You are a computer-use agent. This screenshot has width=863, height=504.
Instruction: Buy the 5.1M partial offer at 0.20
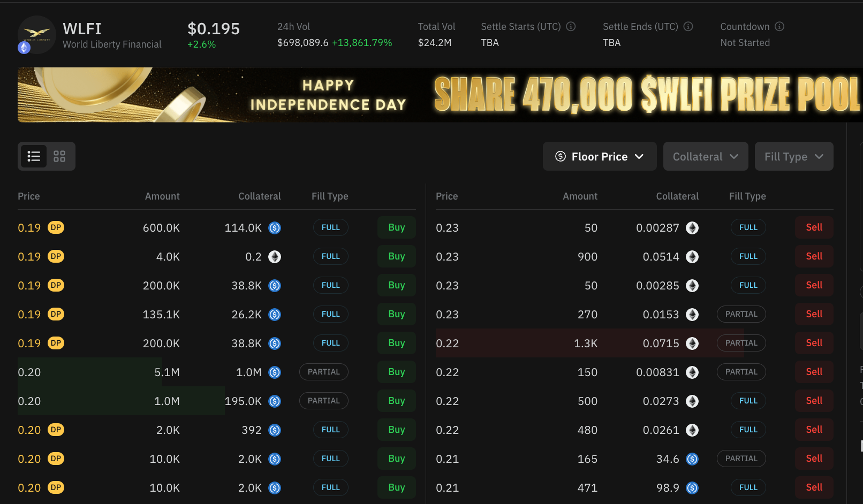tap(397, 372)
